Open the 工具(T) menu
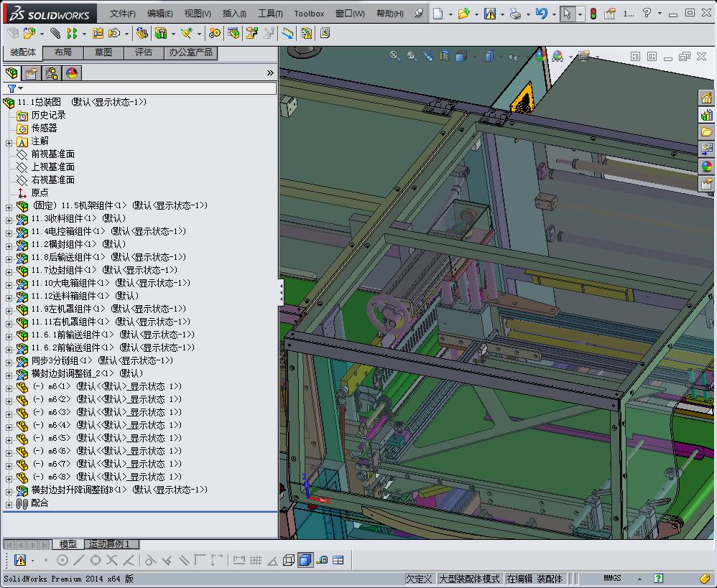This screenshot has width=717, height=588. tap(270, 14)
